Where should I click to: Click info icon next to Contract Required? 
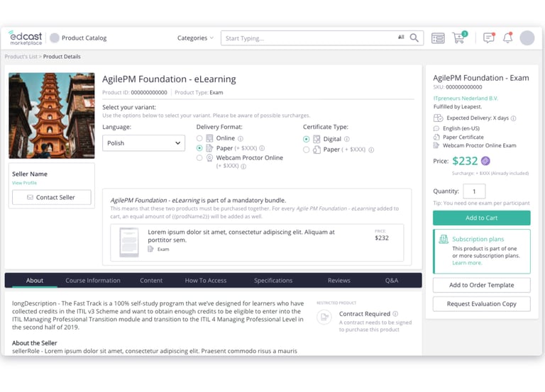coord(395,314)
